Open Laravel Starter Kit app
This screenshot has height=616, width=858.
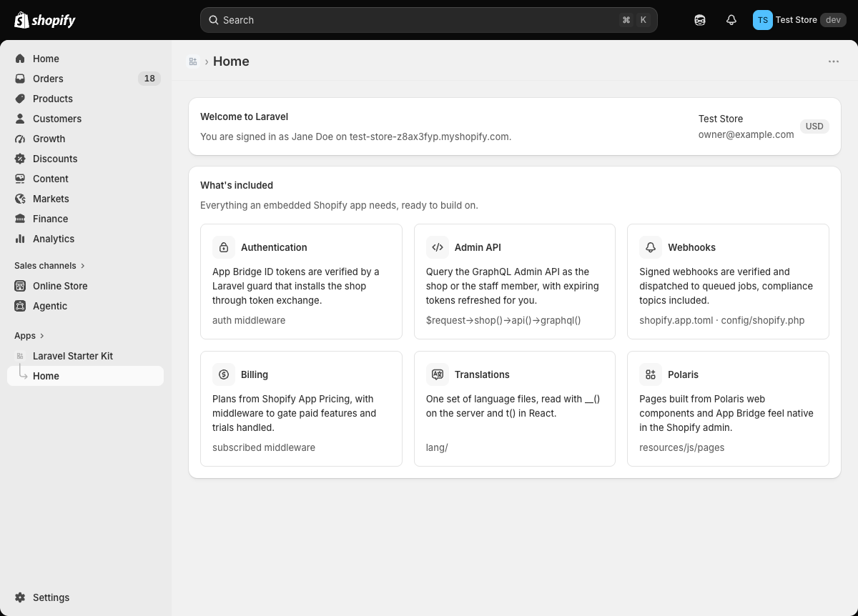[x=86, y=356]
